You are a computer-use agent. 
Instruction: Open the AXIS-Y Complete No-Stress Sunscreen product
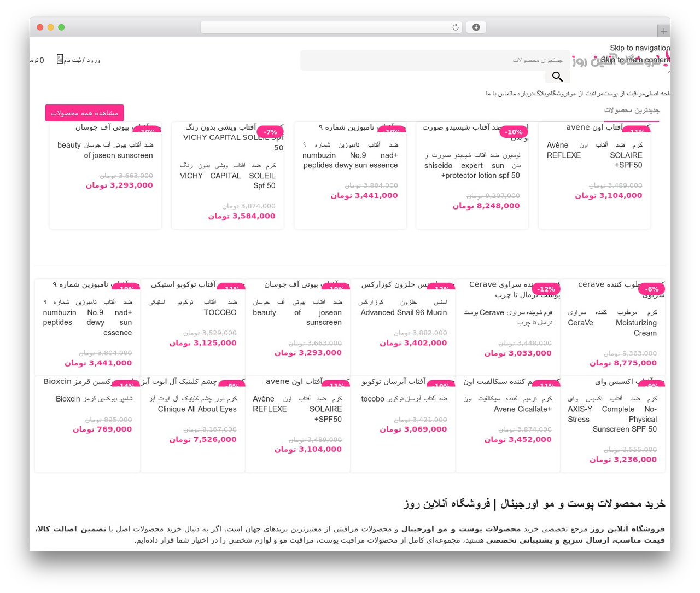(612, 414)
